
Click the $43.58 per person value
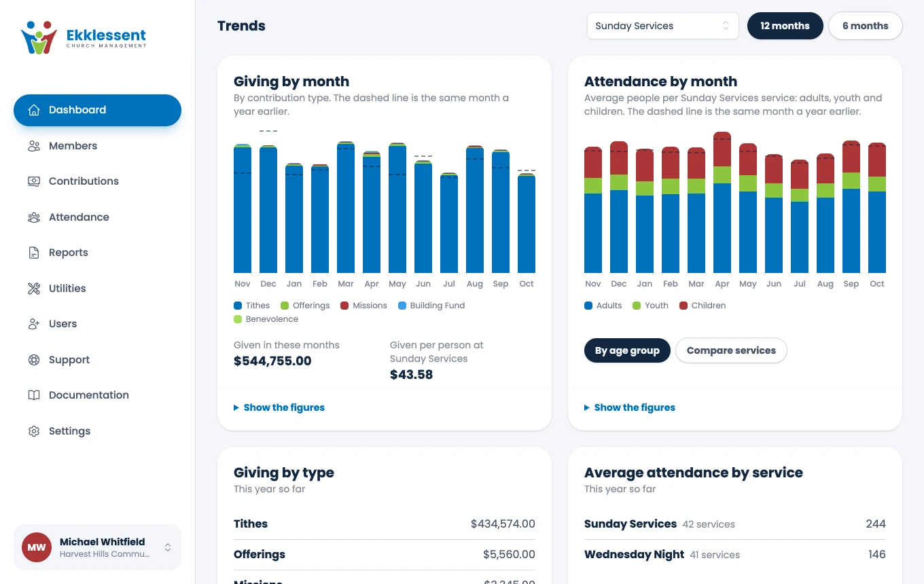(411, 375)
